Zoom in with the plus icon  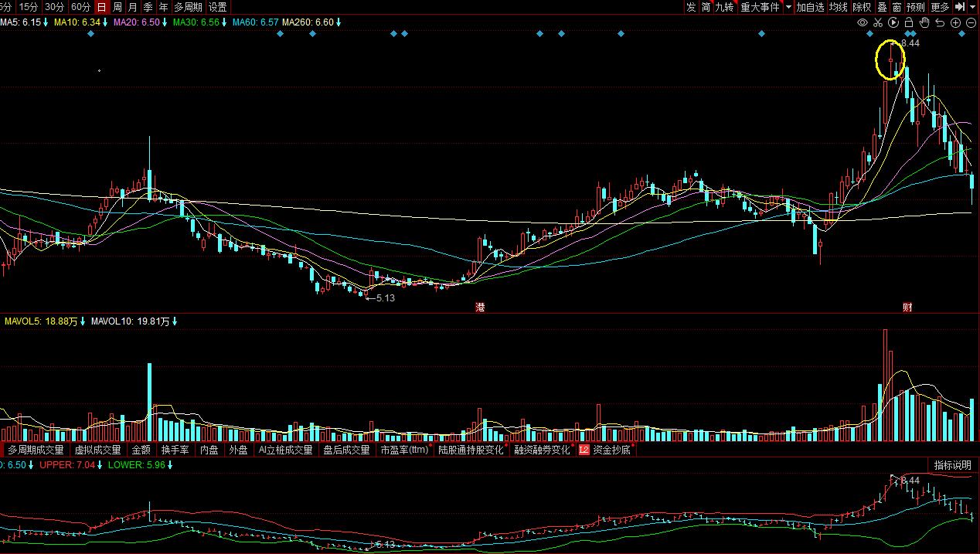click(956, 22)
